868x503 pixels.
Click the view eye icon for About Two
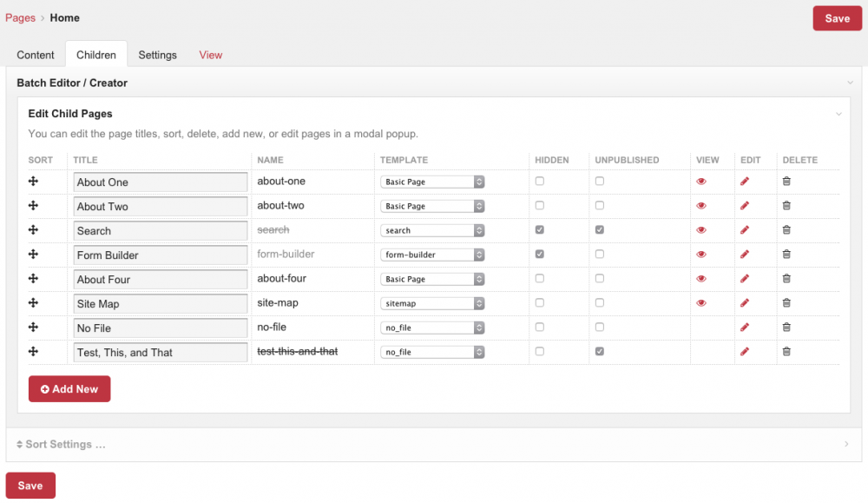701,206
